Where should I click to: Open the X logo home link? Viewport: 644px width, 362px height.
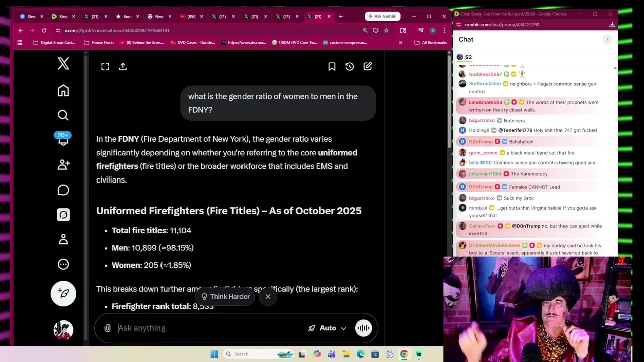click(x=63, y=63)
